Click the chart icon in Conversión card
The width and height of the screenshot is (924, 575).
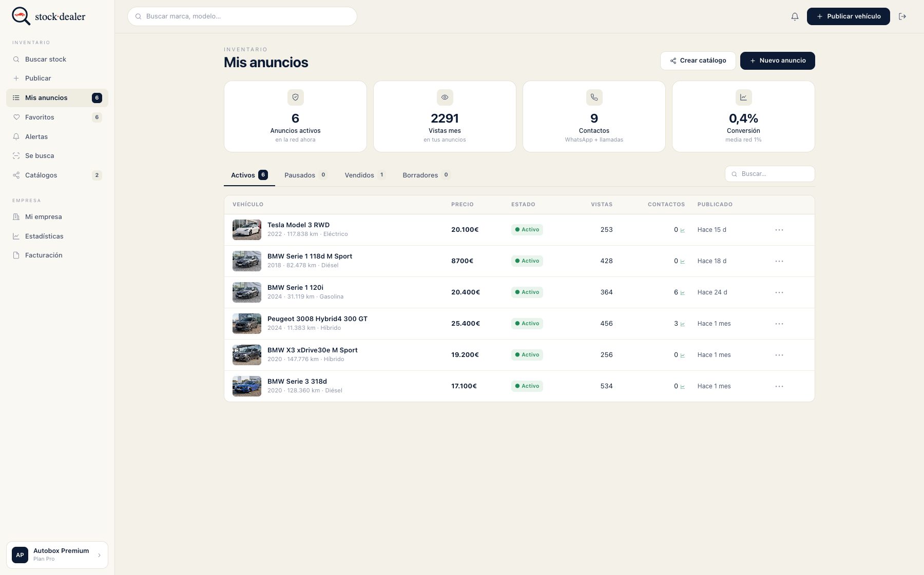click(x=743, y=97)
